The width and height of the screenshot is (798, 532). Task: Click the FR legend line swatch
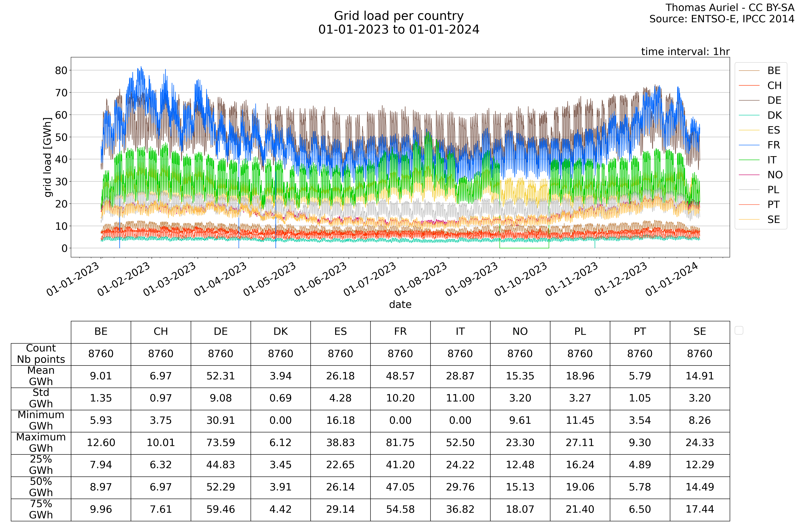point(749,145)
